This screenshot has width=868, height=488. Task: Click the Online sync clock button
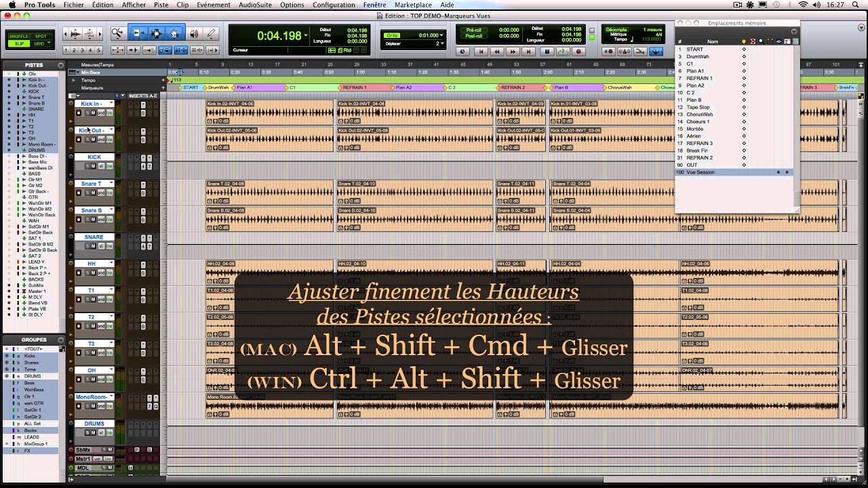463,52
